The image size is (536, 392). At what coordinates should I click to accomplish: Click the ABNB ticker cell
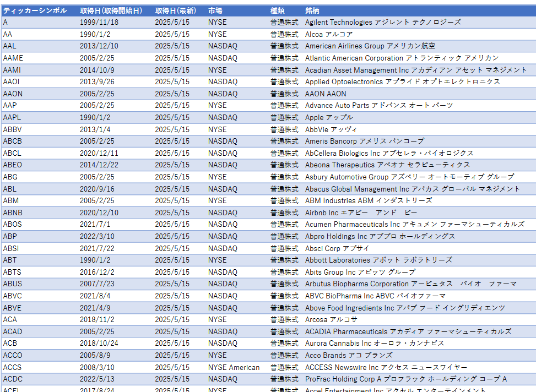(13, 213)
